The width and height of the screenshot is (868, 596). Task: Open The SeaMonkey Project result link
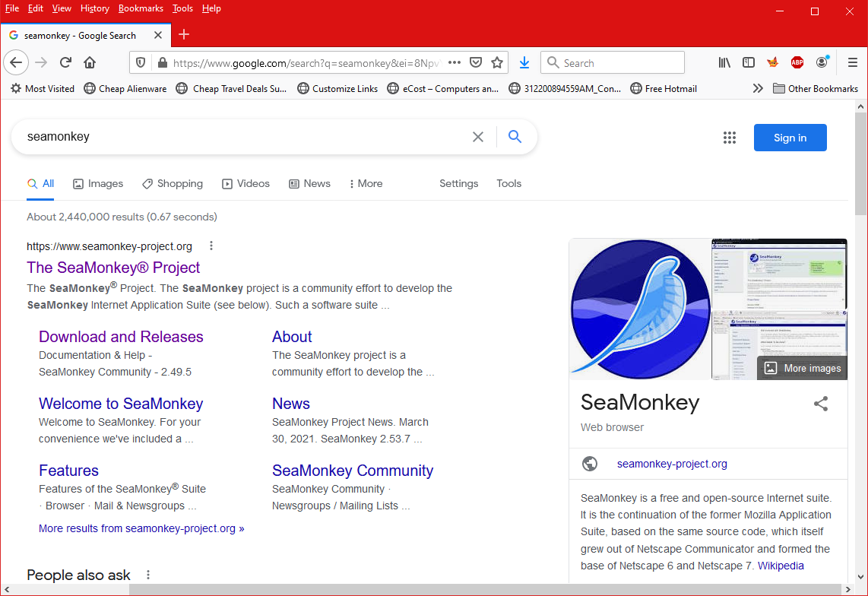(113, 268)
